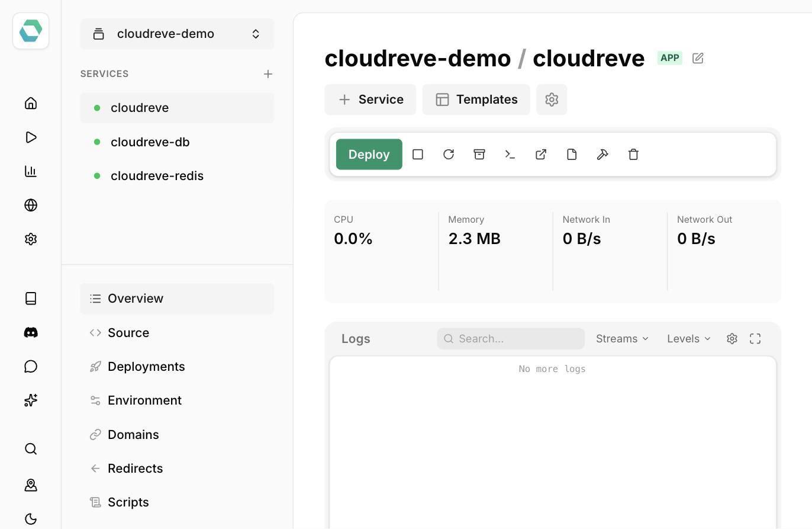The width and height of the screenshot is (812, 529).
Task: Stop the service with square icon
Action: click(x=418, y=155)
